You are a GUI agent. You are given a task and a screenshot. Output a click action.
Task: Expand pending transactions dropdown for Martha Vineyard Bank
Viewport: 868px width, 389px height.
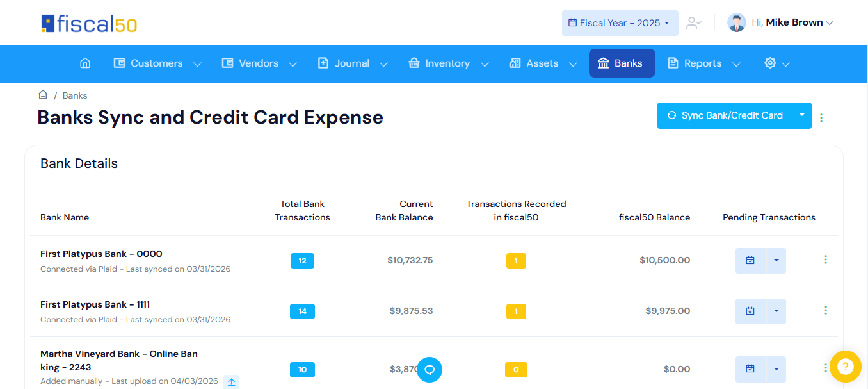776,369
